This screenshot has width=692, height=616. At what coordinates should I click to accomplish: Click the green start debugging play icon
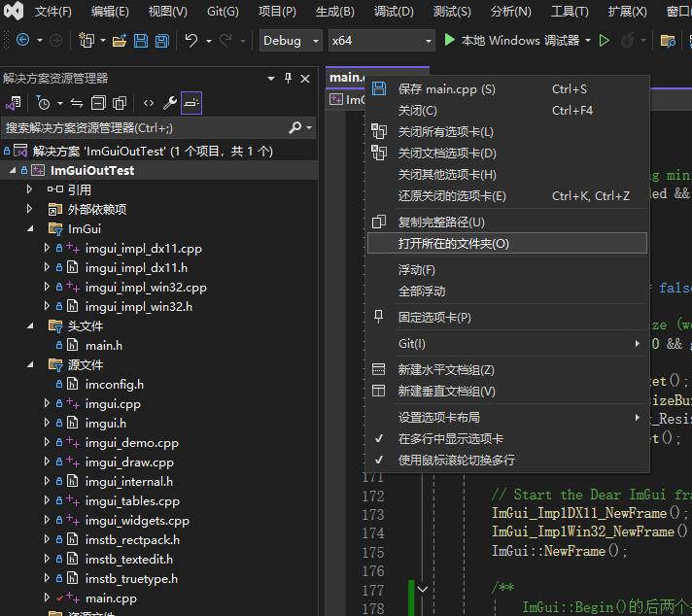[449, 40]
